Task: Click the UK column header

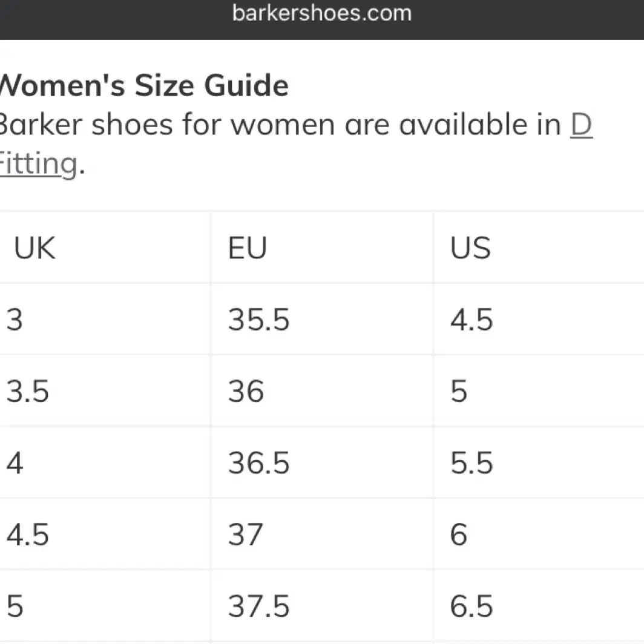Action: [105, 248]
